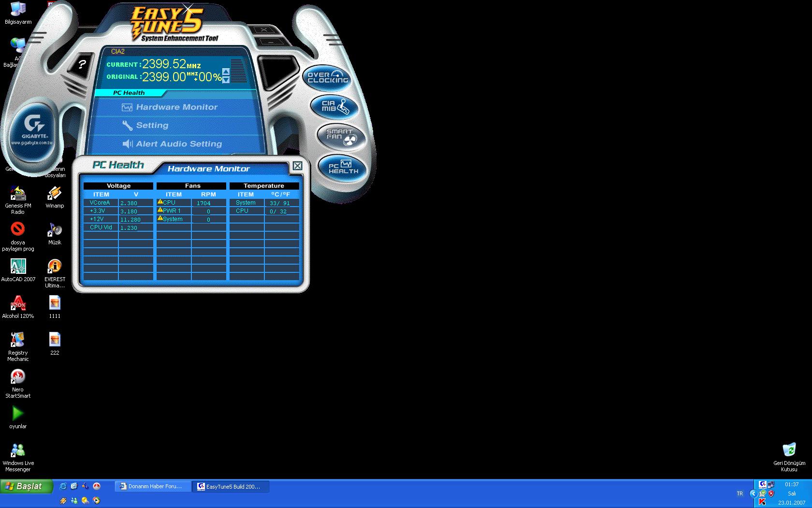Open Windows Live Messenger desktop icon
The image size is (812, 508).
(18, 457)
